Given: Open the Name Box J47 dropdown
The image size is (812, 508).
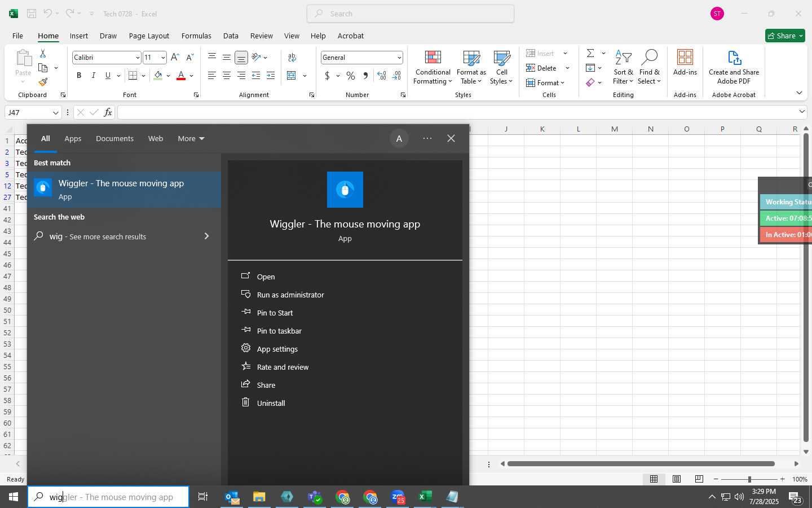Looking at the screenshot, I should coord(55,113).
